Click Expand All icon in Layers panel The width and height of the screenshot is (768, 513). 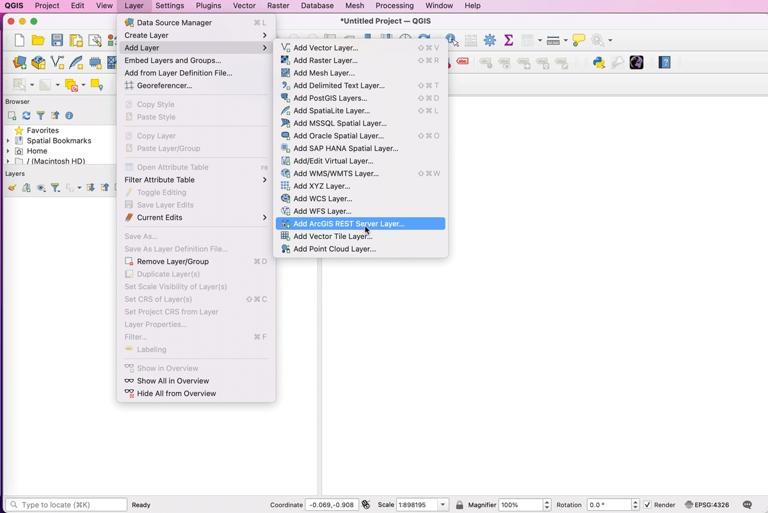91,188
